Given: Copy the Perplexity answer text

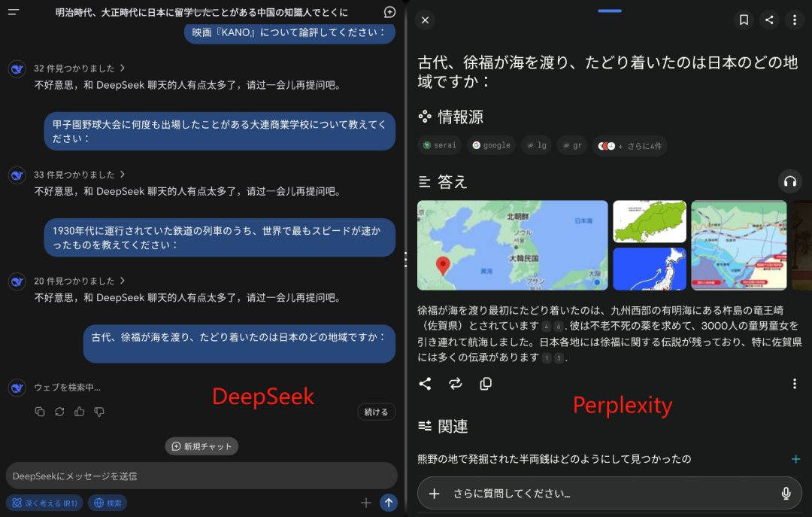Looking at the screenshot, I should [x=486, y=384].
